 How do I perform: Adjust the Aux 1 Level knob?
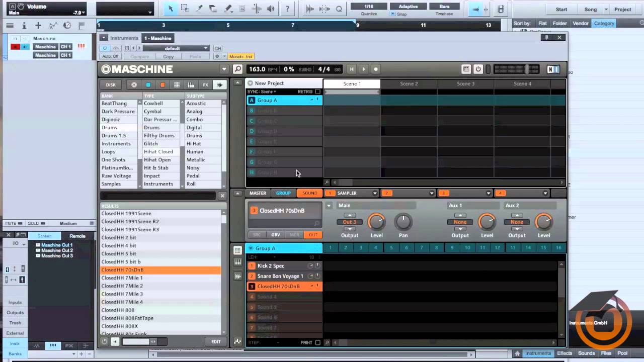click(x=487, y=222)
